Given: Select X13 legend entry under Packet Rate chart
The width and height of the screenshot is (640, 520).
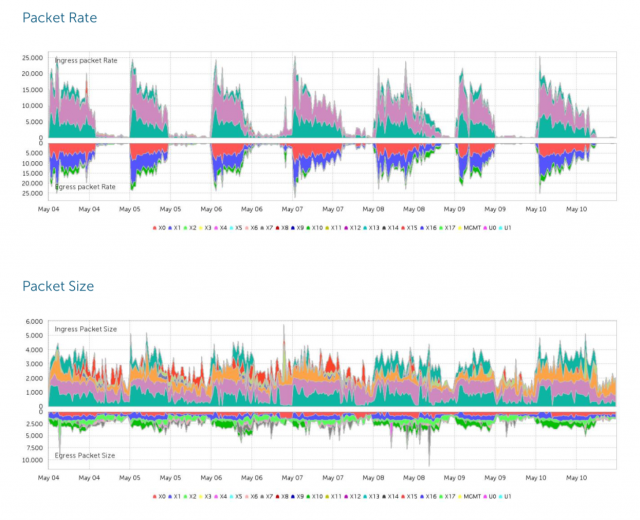Looking at the screenshot, I should coord(371,228).
